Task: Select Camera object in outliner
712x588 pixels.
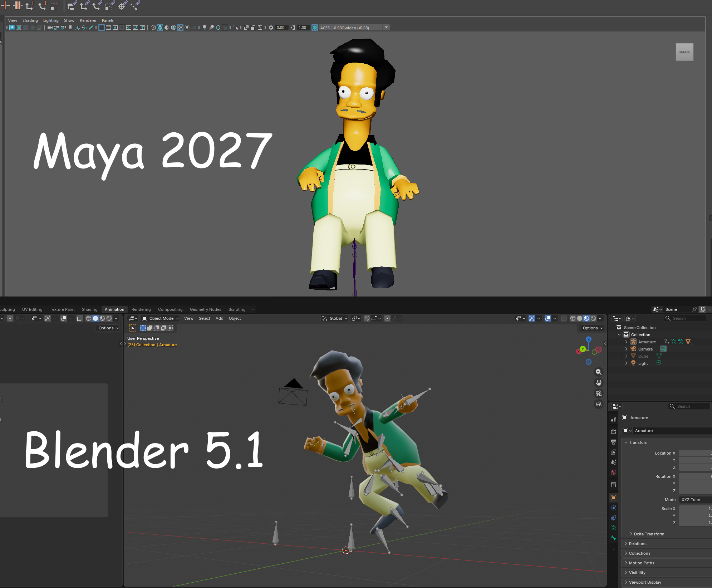Action: [645, 349]
